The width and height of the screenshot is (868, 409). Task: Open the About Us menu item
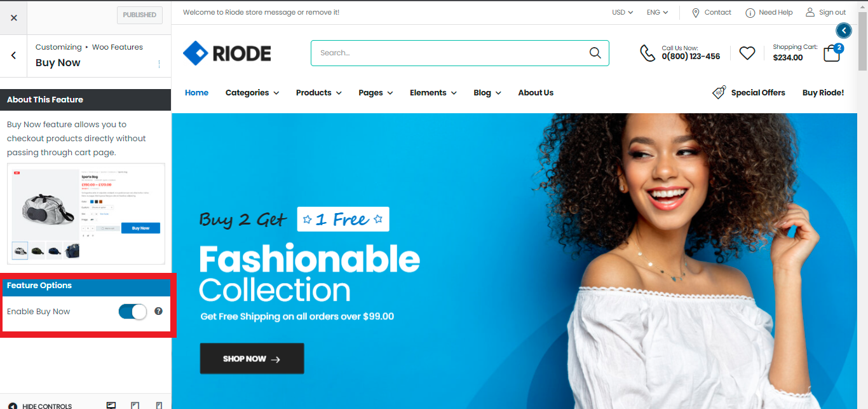click(x=536, y=93)
